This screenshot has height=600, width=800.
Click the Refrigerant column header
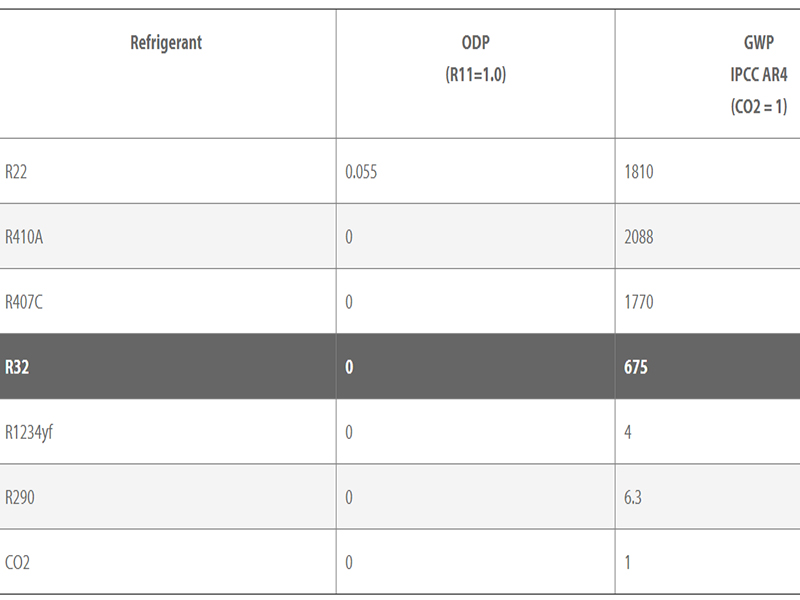point(166,43)
